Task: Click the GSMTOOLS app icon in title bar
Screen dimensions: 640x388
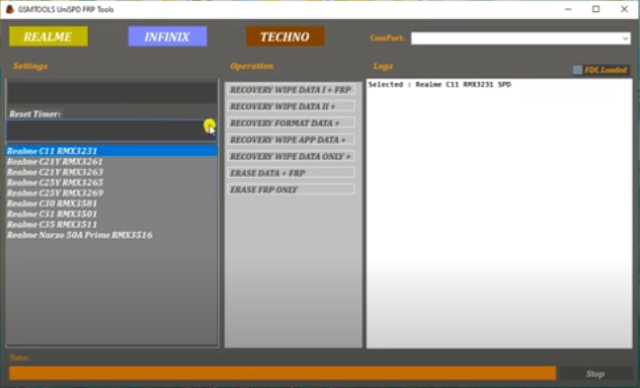Action: pyautogui.click(x=10, y=9)
